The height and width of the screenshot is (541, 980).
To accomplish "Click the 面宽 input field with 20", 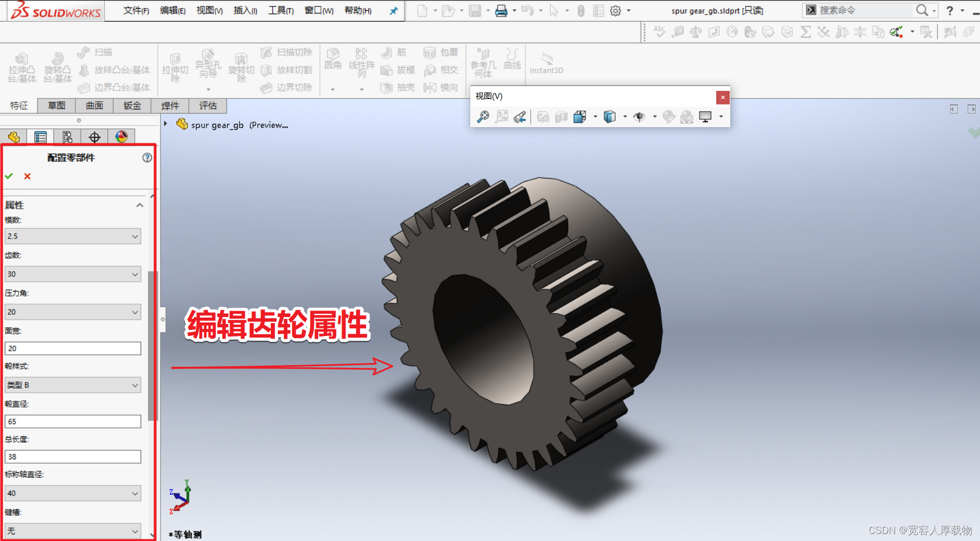I will (x=73, y=348).
